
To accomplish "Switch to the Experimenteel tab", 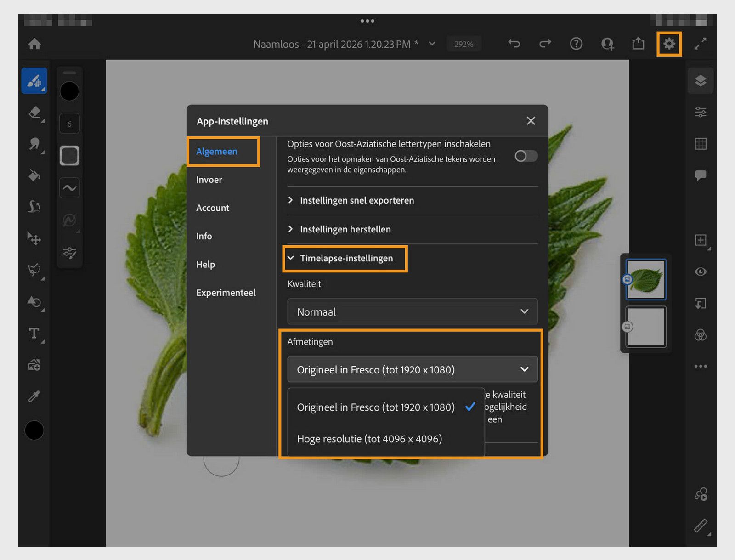I will click(x=226, y=293).
